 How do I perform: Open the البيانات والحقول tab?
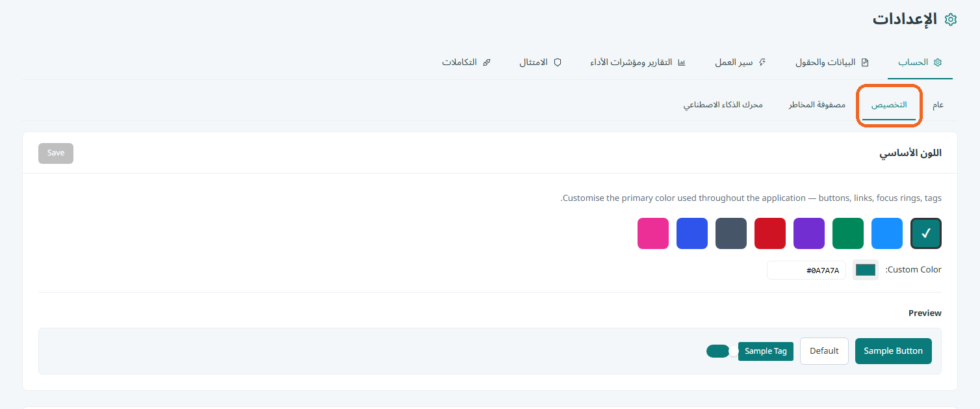click(x=832, y=62)
